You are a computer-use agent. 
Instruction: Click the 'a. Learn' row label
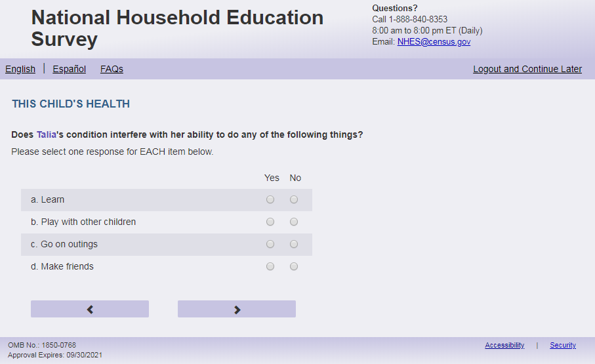[x=47, y=200]
